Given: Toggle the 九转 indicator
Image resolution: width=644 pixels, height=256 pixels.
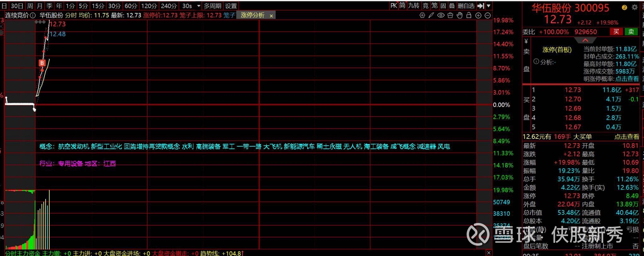Looking at the screenshot, I should pyautogui.click(x=414, y=6).
